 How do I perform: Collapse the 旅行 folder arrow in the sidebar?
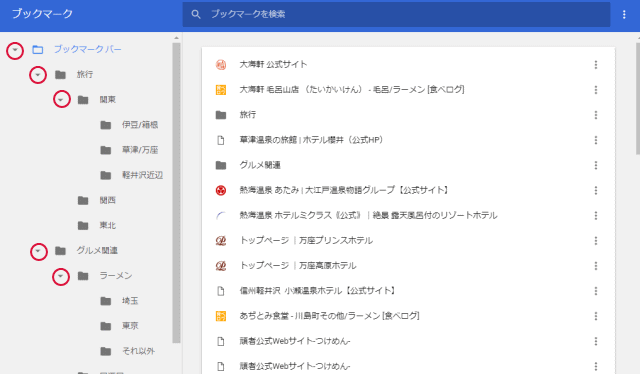click(x=38, y=75)
